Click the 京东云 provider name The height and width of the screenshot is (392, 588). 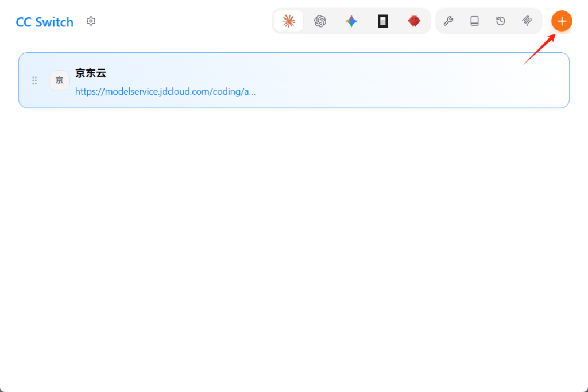point(91,73)
